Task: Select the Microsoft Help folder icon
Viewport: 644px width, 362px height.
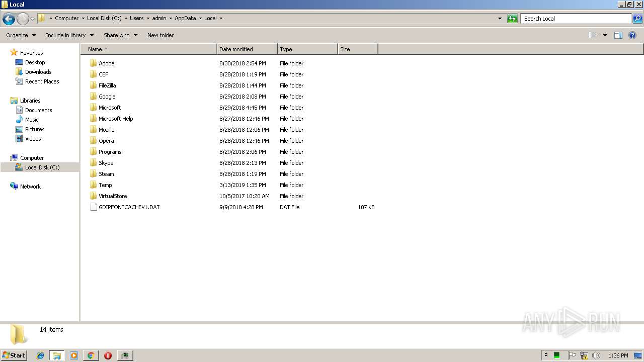Action: pos(93,119)
